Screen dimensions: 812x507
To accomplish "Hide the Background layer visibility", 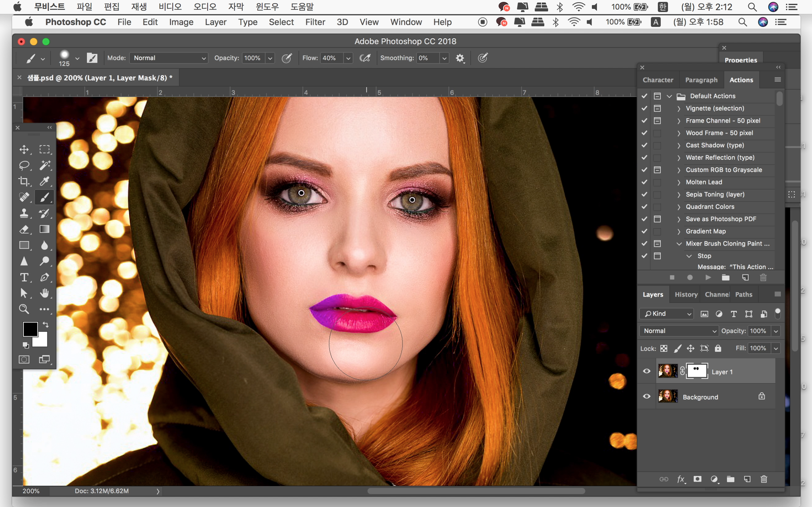I will 646,397.
